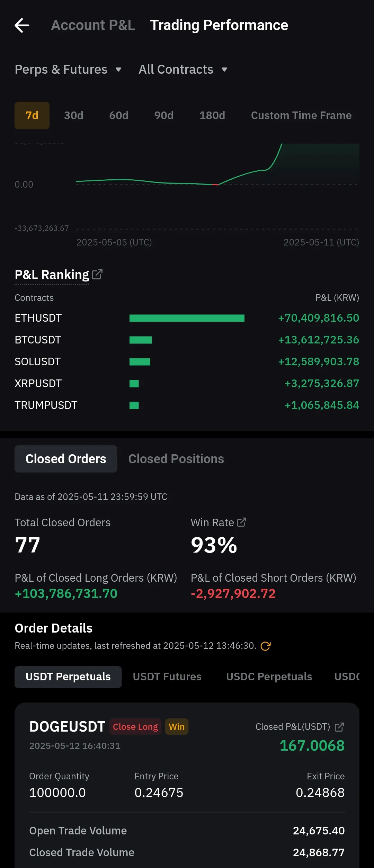Screen dimensions: 374x868
Task: Refresh the order details list
Action: [x=266, y=646]
